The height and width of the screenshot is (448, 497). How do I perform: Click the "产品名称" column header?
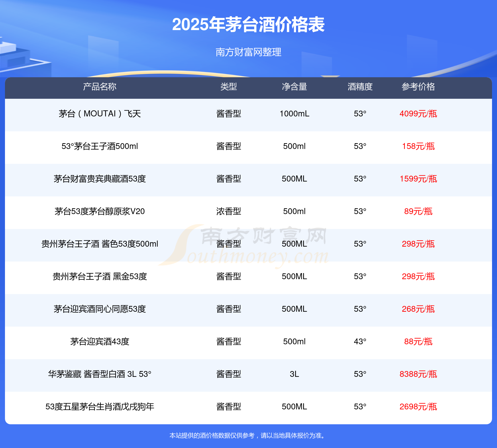100,87
